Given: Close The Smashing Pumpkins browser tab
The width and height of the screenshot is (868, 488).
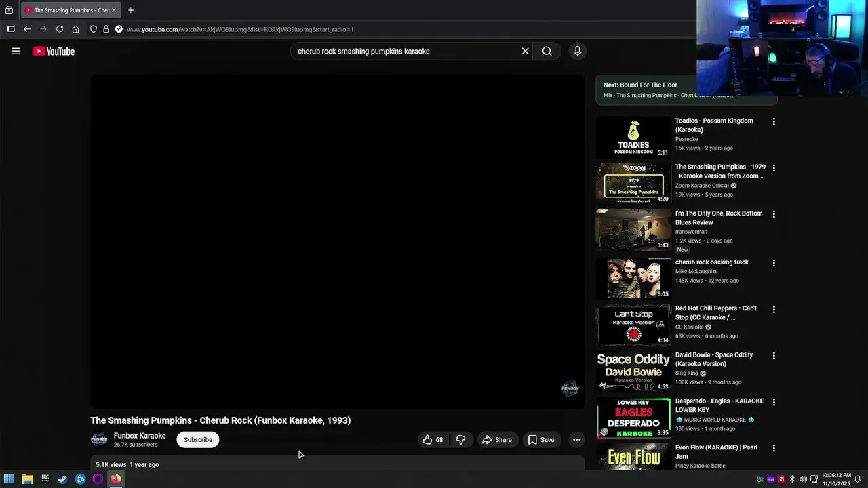Looking at the screenshot, I should (115, 10).
